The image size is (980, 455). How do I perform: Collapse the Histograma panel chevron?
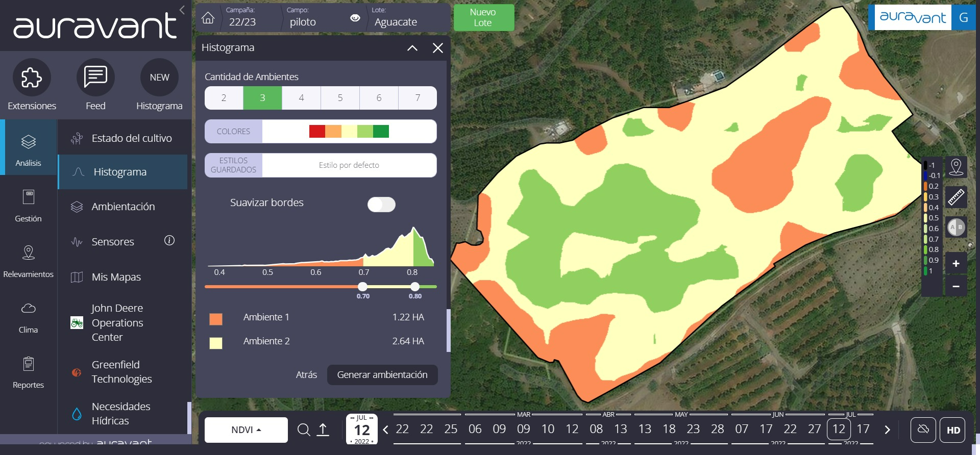(x=412, y=48)
